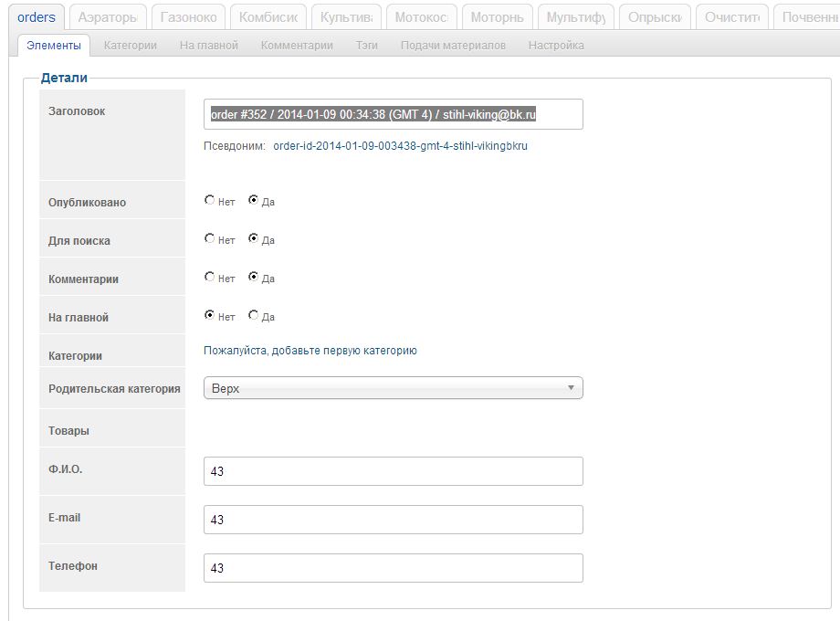Go to the Настройка sub-tab
Viewport: 840px width, 621px height.
556,45
